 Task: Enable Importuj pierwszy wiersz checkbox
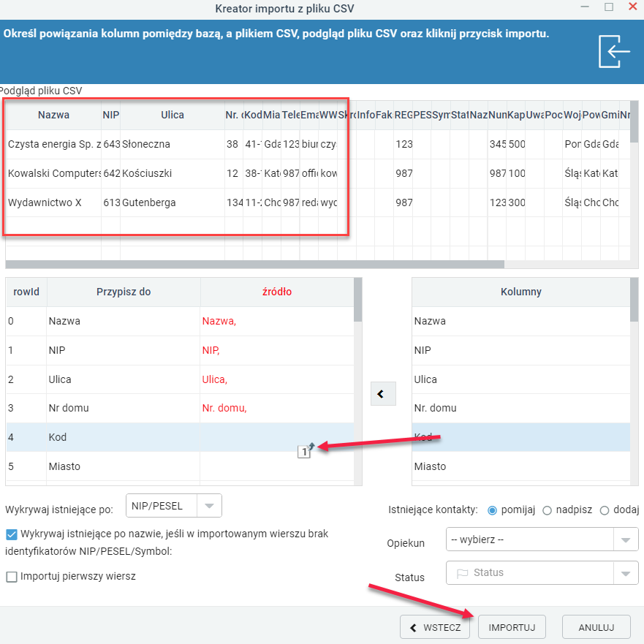(x=12, y=577)
